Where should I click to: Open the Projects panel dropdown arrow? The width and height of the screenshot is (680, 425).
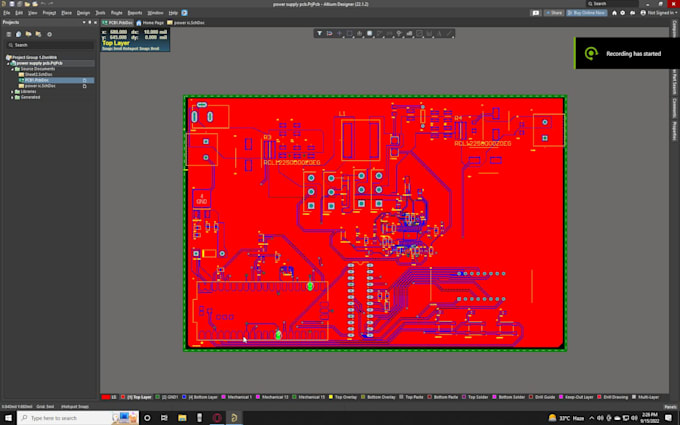pos(84,22)
